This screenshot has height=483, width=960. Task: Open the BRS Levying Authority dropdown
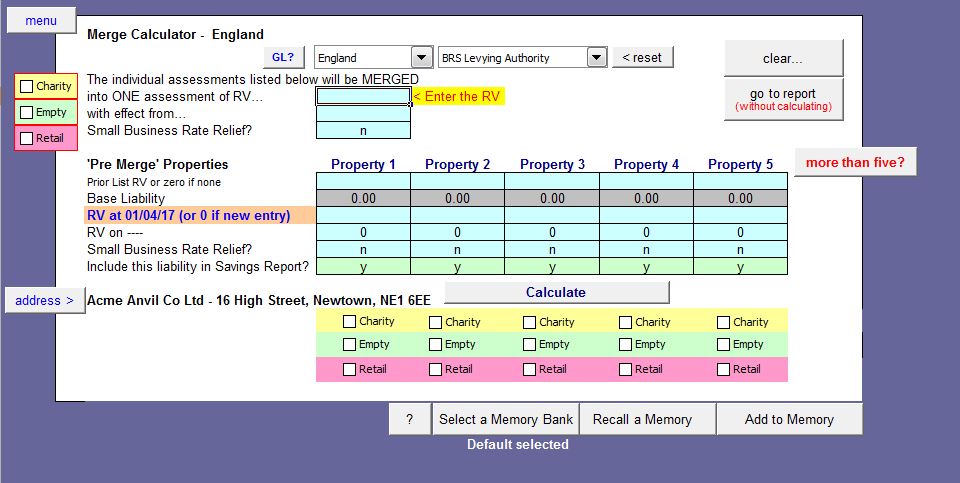click(597, 58)
